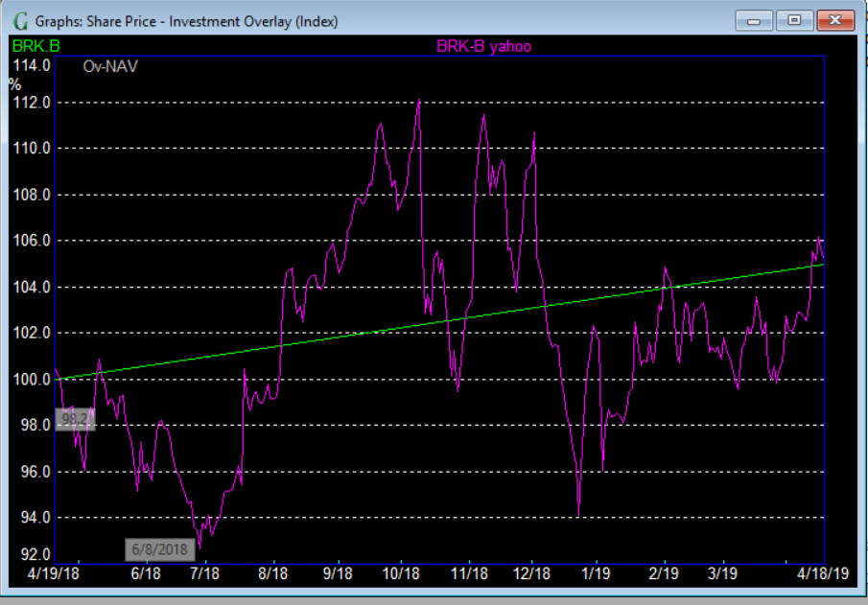Viewport: 868px width, 605px height.
Task: Click the 10/18 date axis label
Action: 401,573
